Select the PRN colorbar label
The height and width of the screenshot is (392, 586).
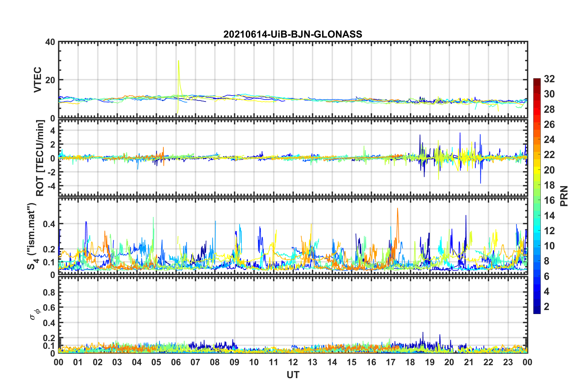pos(564,196)
